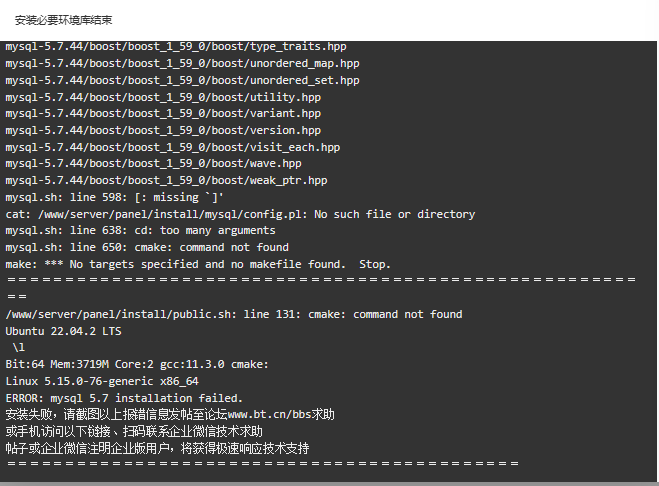Viewport: 659px width, 486px height.
Task: Click the weak_ptr.hpp file path line
Action: (166, 180)
